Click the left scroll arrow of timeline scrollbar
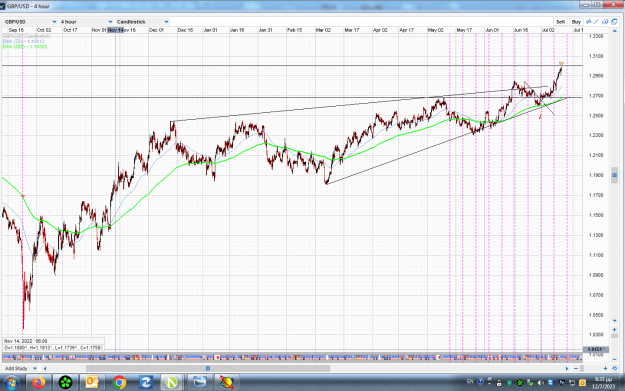Image resolution: width=625 pixels, height=391 pixels. pyautogui.click(x=45, y=369)
